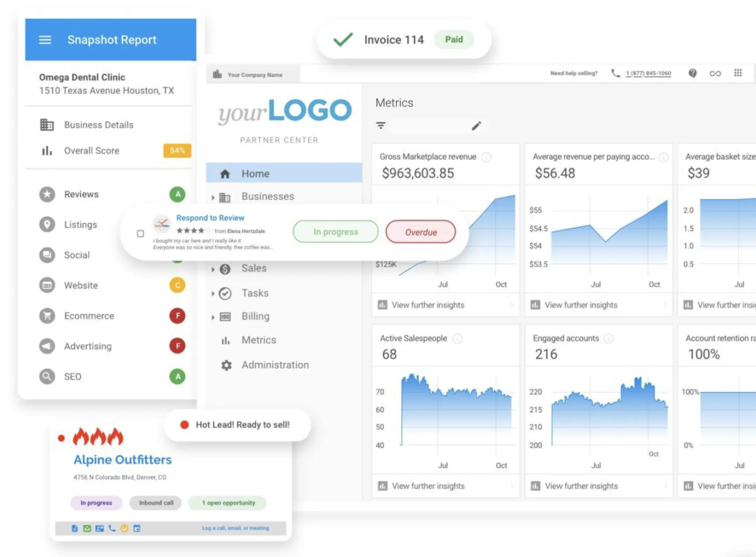Click the info icon beside Gross Marketplace revenue
The height and width of the screenshot is (557, 756).
point(486,157)
